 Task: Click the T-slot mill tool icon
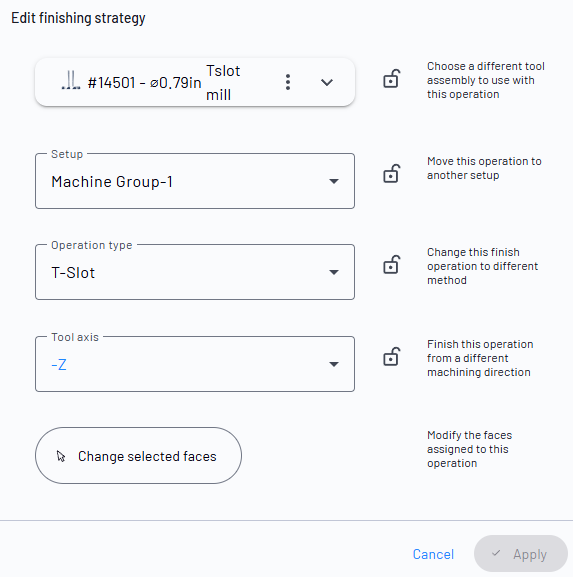71,80
